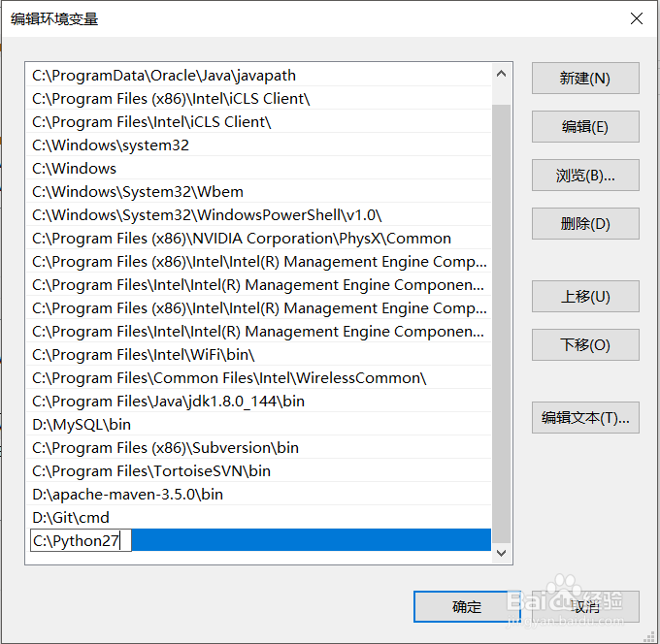660x644 pixels.
Task: Click the scrollbar up arrow
Action: [x=501, y=74]
